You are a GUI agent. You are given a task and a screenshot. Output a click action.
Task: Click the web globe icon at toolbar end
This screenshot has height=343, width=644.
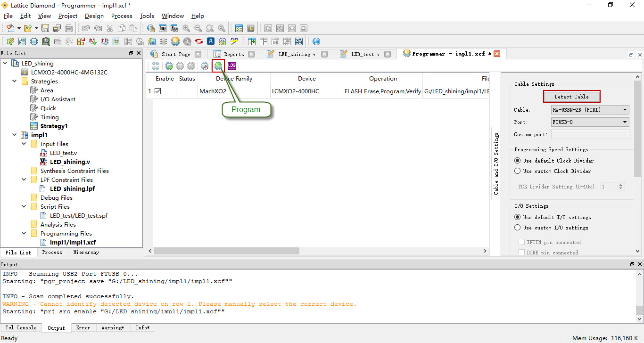tap(316, 41)
